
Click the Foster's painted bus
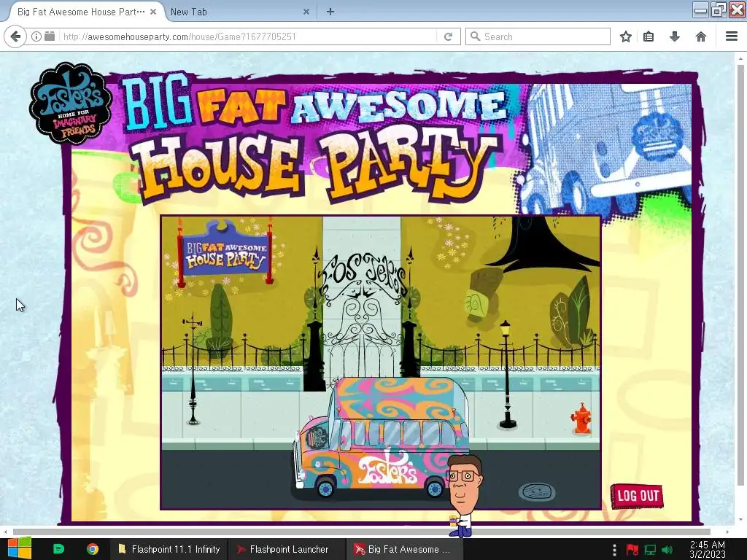[x=381, y=438]
